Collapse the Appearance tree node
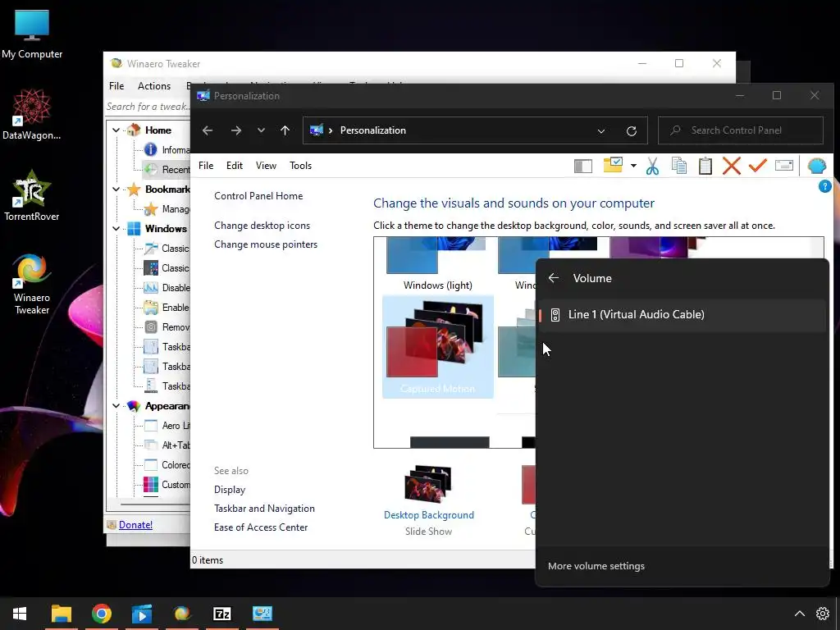The image size is (840, 630). pos(116,406)
